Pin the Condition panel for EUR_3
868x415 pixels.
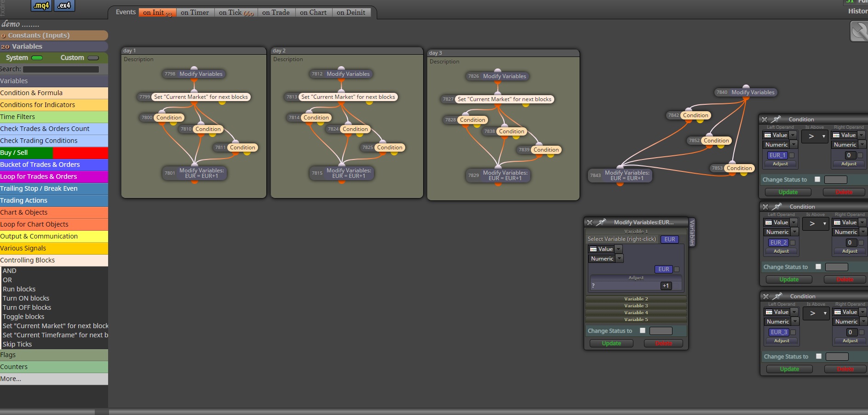[777, 296]
